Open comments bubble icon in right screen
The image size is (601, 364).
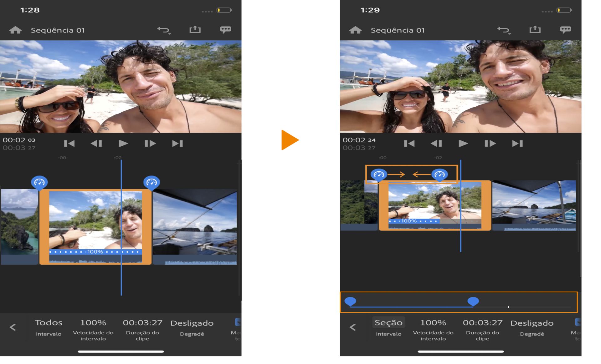point(565,30)
